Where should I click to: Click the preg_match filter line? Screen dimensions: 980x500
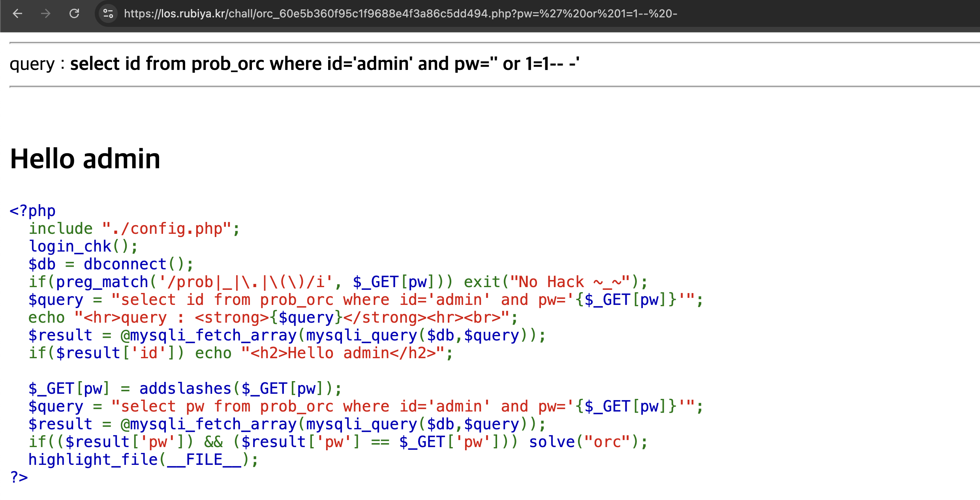coord(338,282)
